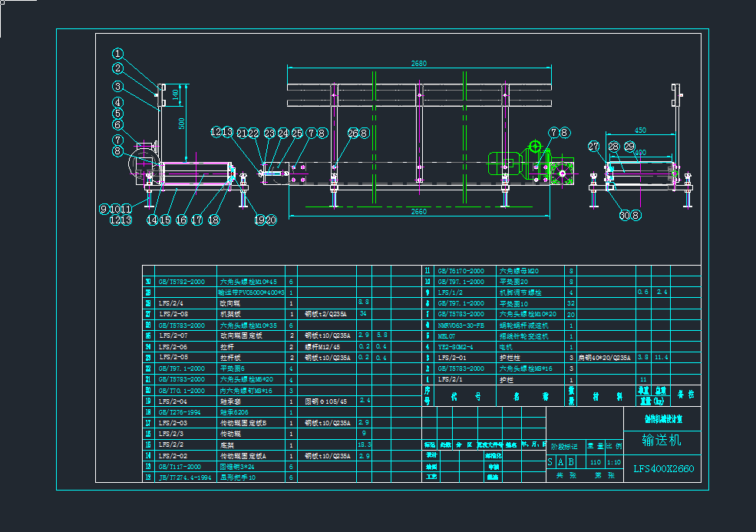This screenshot has height=532, width=756.
Task: Click part balloon number 16
Action: (x=181, y=220)
